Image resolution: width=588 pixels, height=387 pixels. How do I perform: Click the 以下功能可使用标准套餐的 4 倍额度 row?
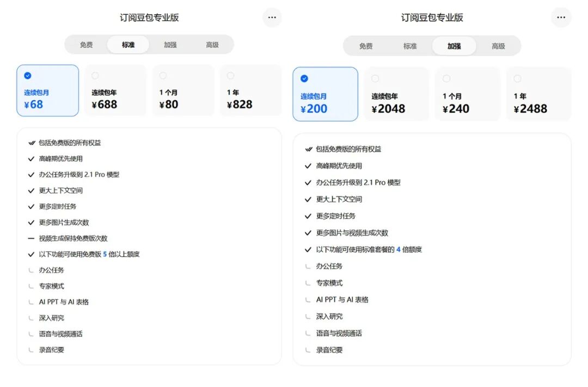tap(363, 250)
